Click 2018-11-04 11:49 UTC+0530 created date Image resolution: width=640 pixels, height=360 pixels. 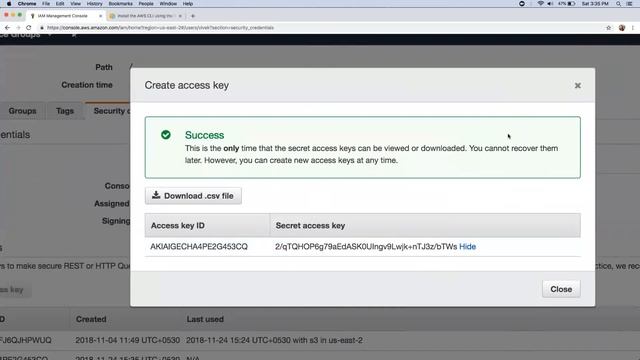tap(127, 340)
